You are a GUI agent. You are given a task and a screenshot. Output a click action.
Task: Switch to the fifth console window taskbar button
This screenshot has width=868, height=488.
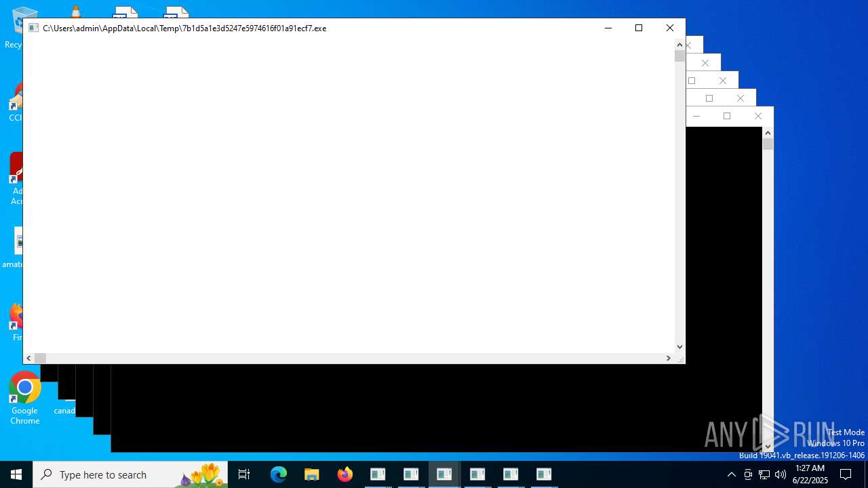point(511,474)
